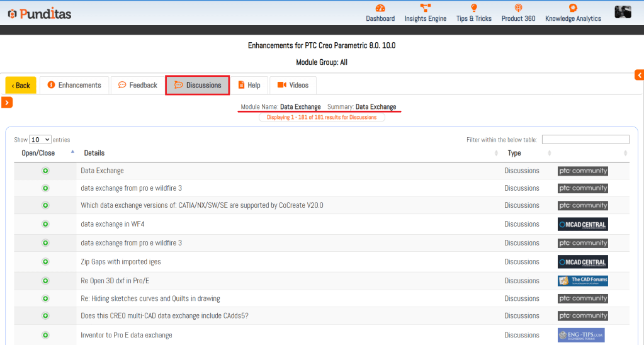Click the user profile avatar
The image size is (644, 345).
pyautogui.click(x=623, y=12)
